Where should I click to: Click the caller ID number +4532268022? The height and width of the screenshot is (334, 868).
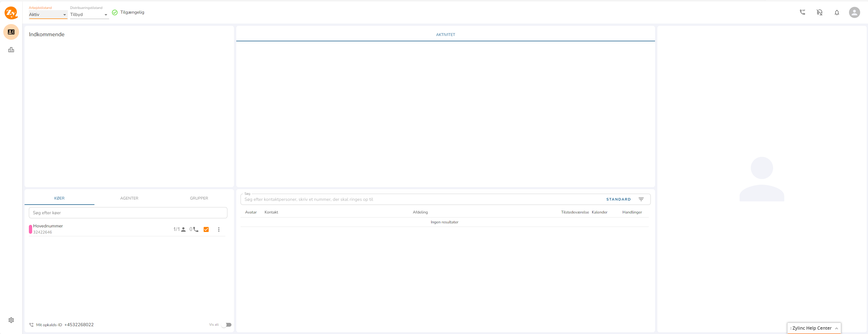79,325
